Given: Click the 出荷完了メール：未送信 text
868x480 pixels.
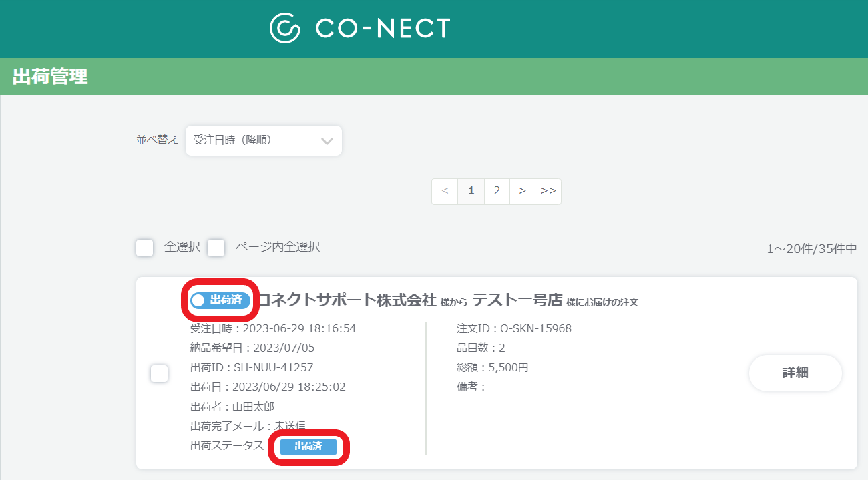Looking at the screenshot, I should point(248,425).
